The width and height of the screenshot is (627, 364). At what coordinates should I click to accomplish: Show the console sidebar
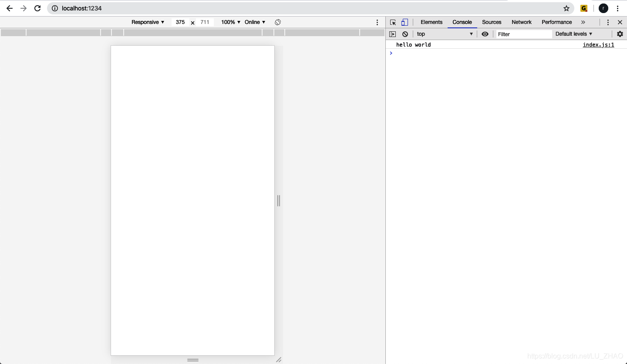click(x=392, y=34)
